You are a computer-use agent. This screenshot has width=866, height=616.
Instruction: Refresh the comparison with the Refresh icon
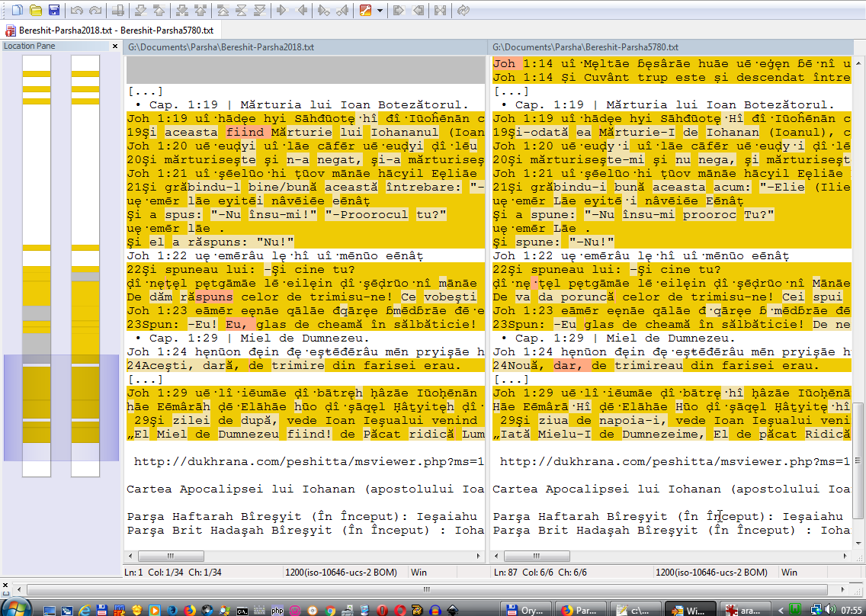click(x=463, y=11)
